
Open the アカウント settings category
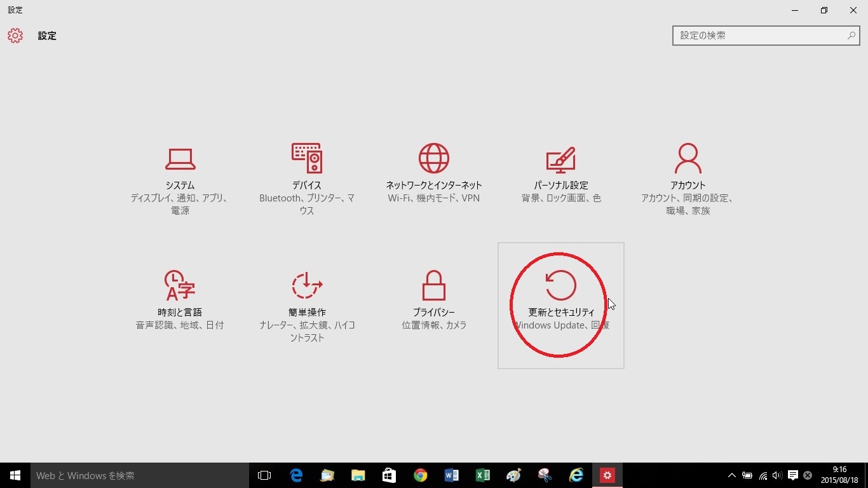tap(688, 179)
